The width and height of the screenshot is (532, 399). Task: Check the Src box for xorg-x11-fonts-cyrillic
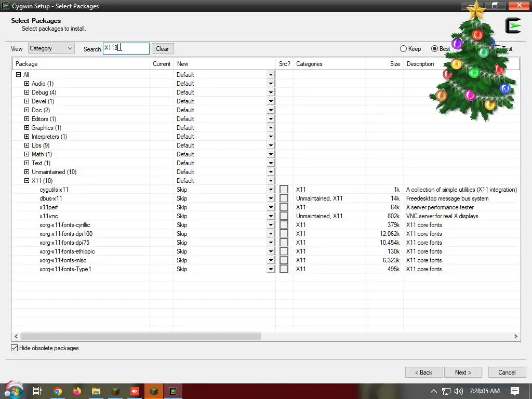(284, 224)
